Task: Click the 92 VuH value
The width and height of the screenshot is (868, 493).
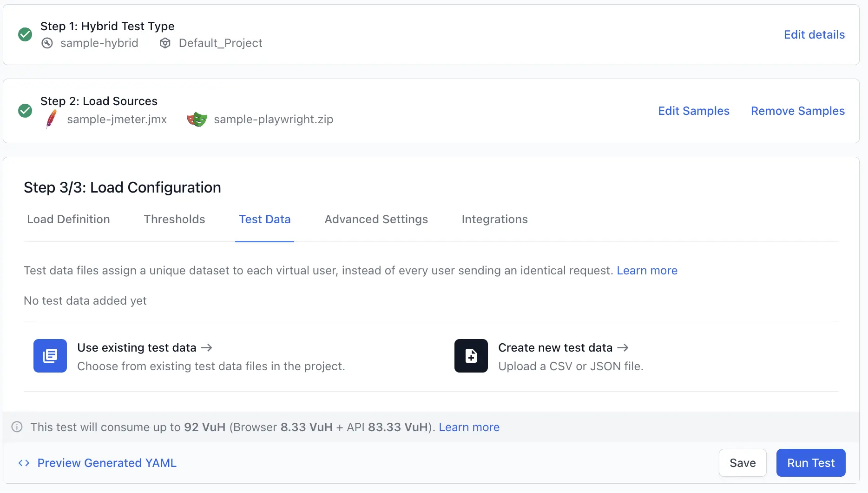Action: [204, 427]
